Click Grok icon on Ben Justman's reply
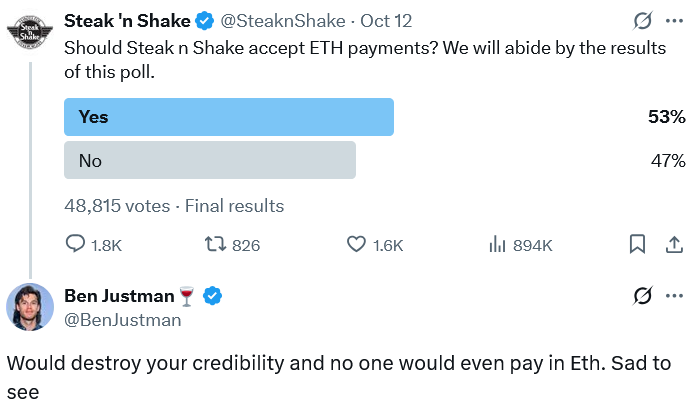Viewport: 699px width, 409px height. (x=644, y=295)
